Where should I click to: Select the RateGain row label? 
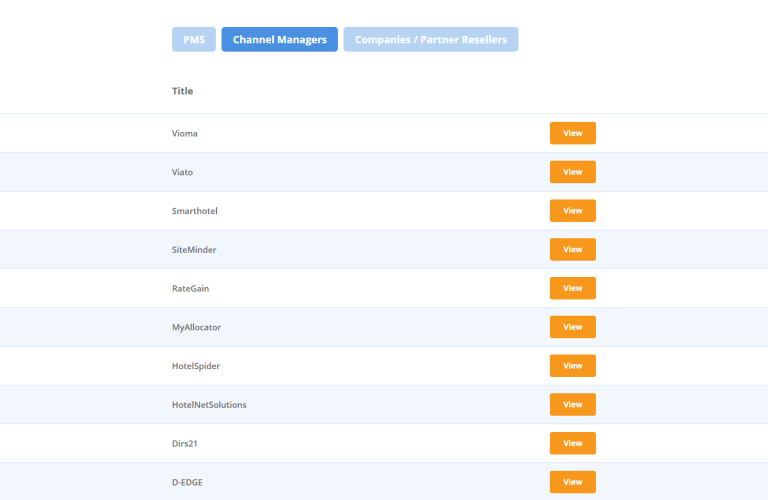191,288
